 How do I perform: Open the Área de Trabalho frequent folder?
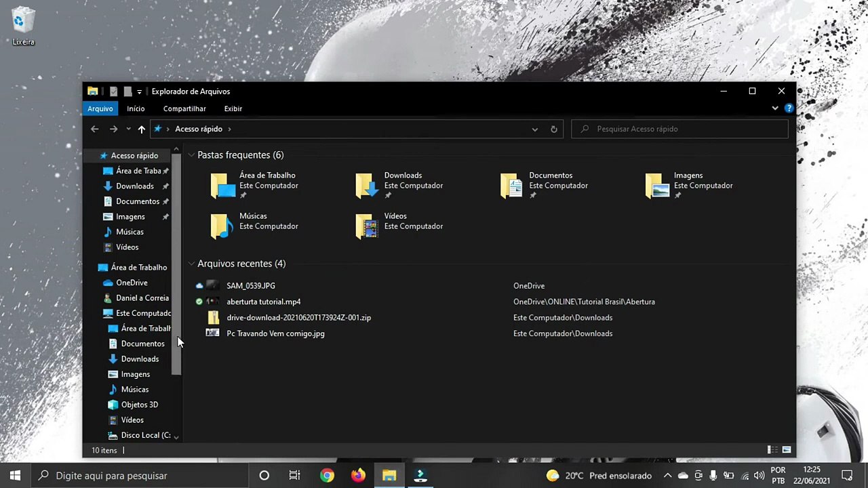254,185
